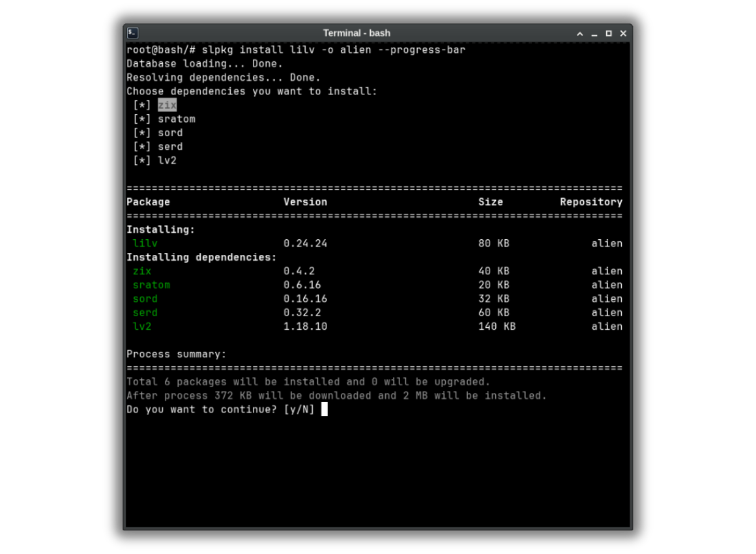Click green lilv package name
The height and width of the screenshot is (554, 756).
(x=145, y=244)
